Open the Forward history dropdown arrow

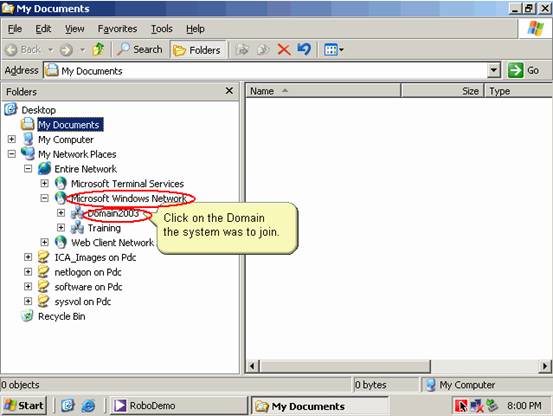coord(82,50)
